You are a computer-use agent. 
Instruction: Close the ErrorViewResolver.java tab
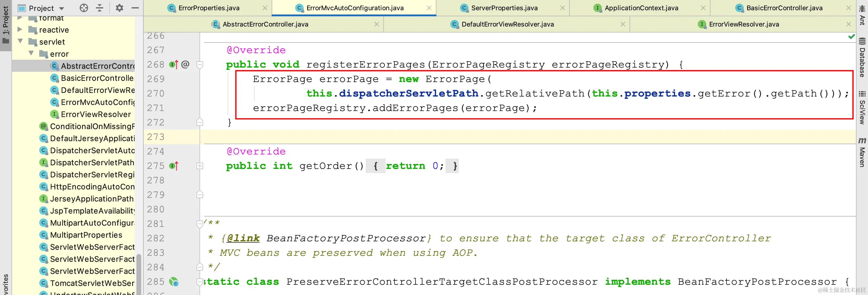pyautogui.click(x=848, y=24)
